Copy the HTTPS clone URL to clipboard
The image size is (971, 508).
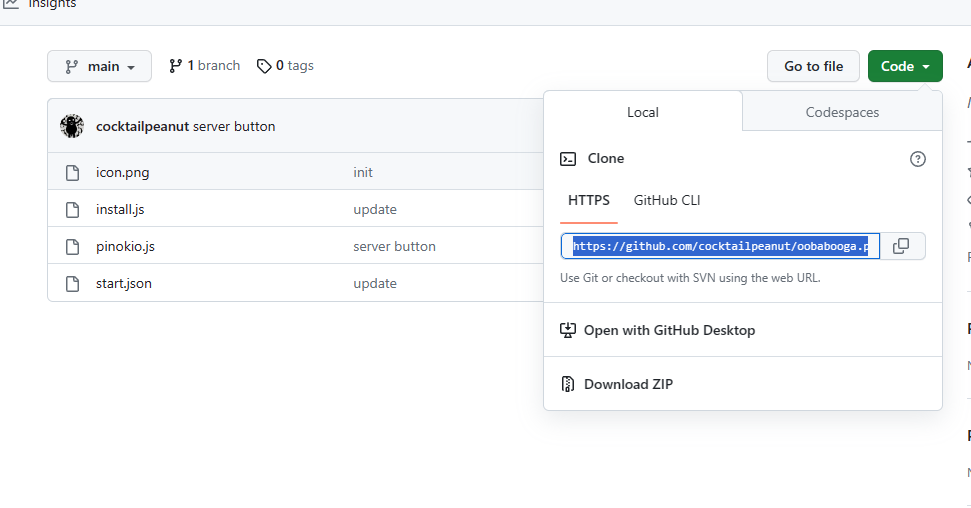click(901, 246)
